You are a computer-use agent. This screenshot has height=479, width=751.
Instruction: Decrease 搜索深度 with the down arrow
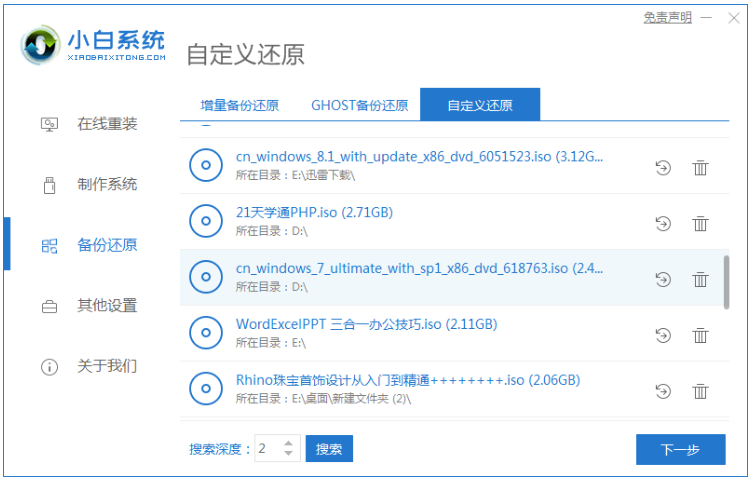288,454
